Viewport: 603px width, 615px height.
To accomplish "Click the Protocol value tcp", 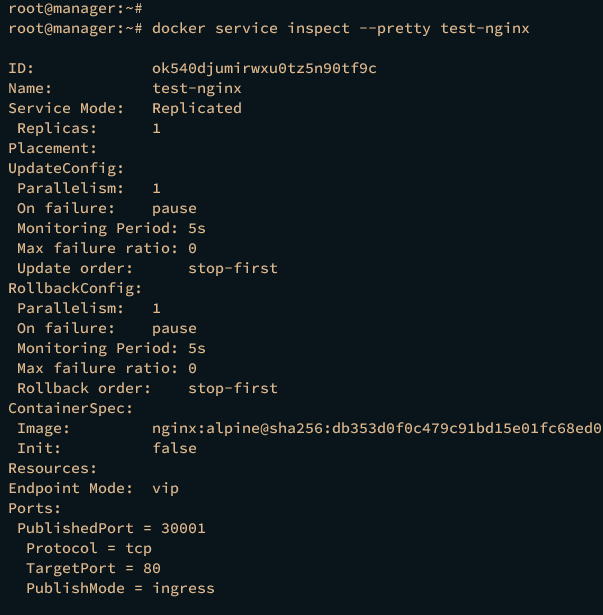I will (x=138, y=549).
